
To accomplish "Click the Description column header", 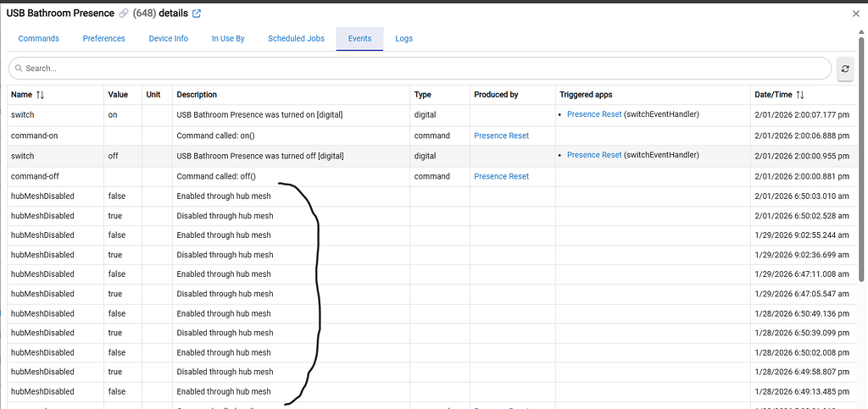I will point(197,95).
